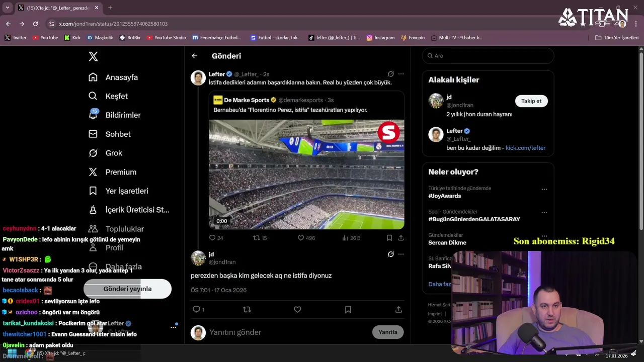
Task: Open tab search dropdown
Action: tap(7, 8)
